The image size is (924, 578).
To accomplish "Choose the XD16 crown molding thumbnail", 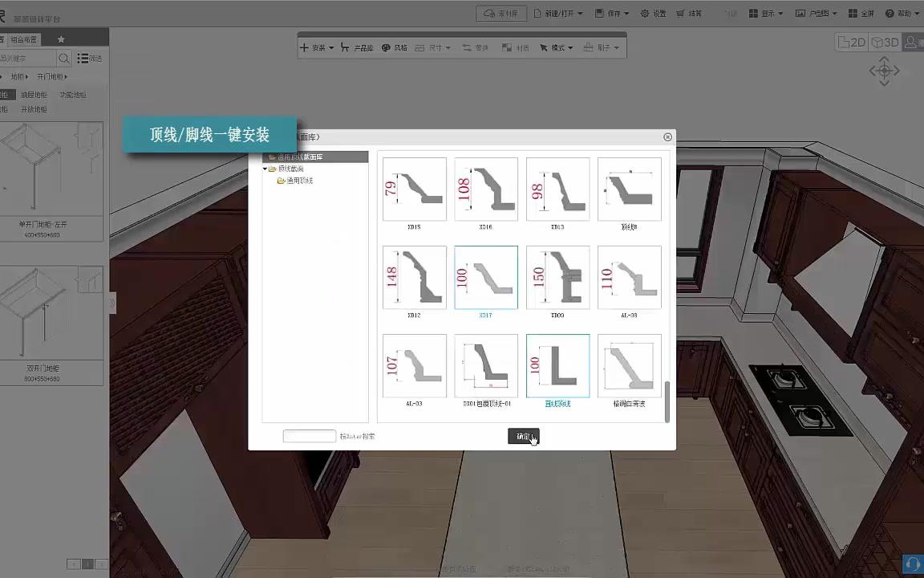I will [485, 189].
